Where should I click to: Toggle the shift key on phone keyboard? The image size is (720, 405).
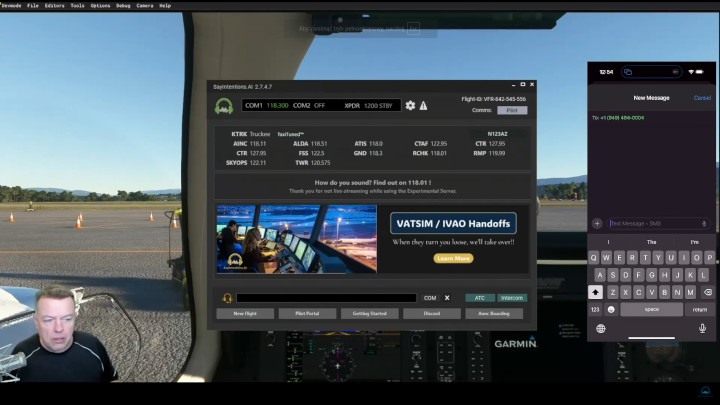point(596,292)
